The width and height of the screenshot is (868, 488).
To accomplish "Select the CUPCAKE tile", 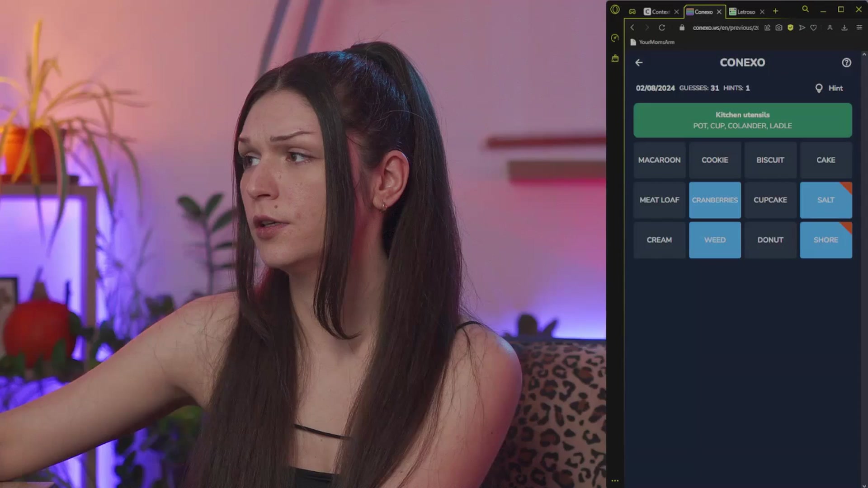I will pos(770,200).
